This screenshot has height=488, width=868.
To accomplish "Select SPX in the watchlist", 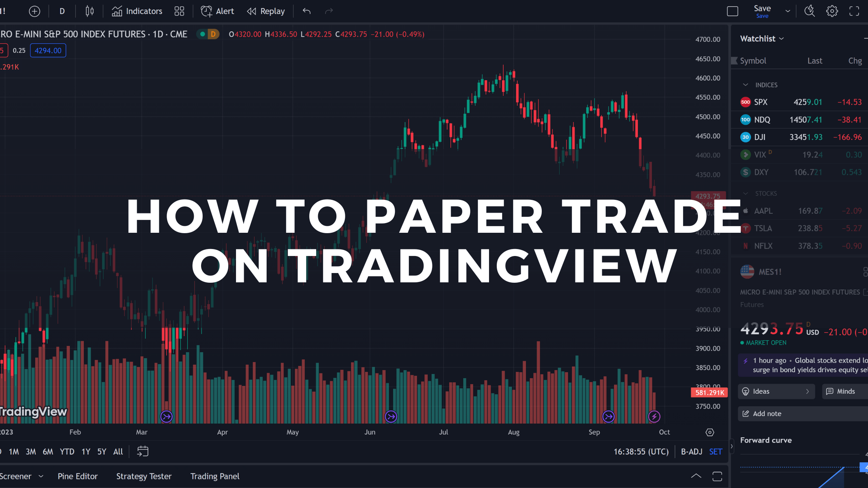I will (761, 102).
